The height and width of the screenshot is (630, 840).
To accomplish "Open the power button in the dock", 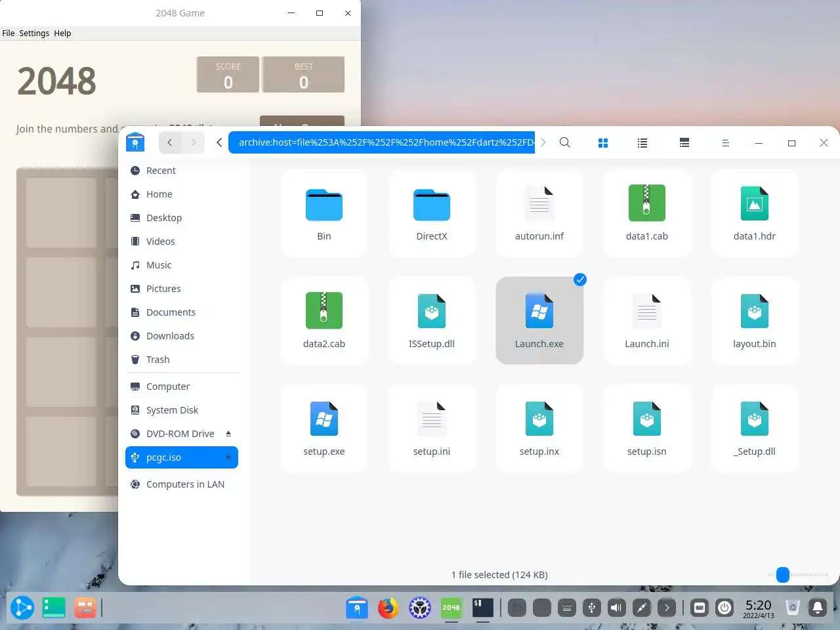I will coord(724,608).
